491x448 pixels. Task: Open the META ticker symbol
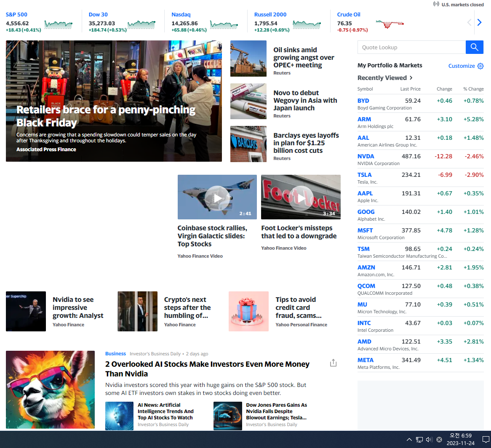coord(366,360)
